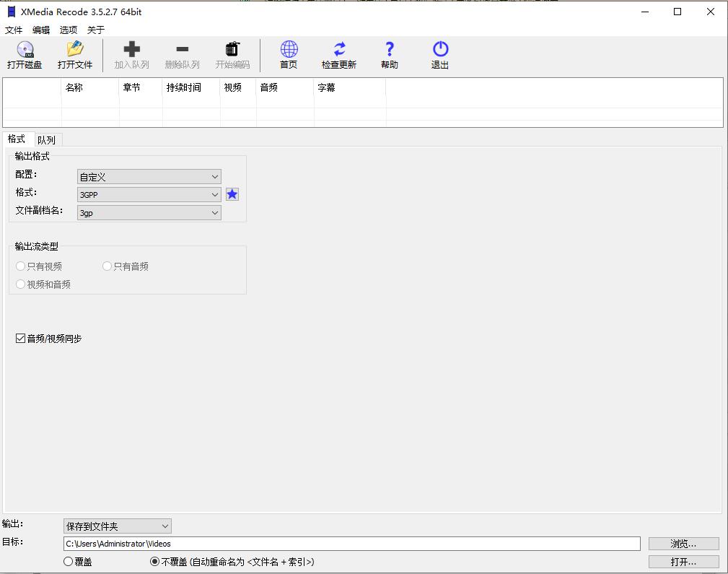
Task: Click the Open Disc (打开磁盘) icon
Action: [x=25, y=50]
